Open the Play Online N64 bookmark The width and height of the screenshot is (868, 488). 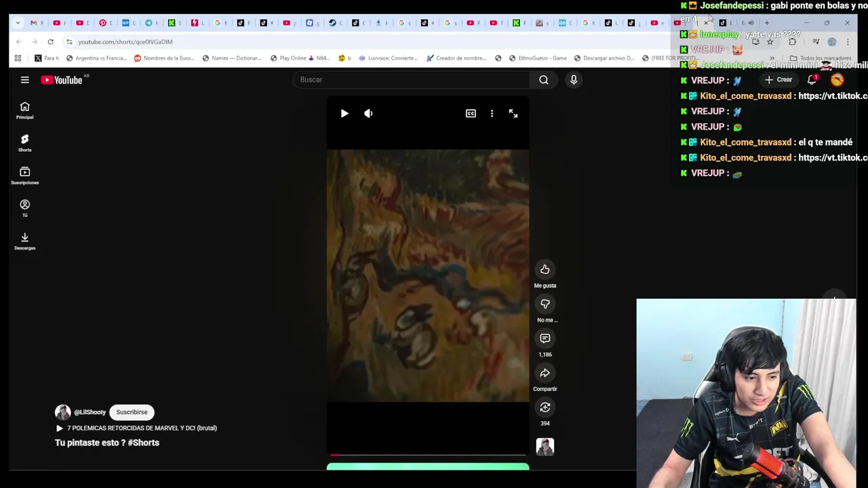pos(302,58)
